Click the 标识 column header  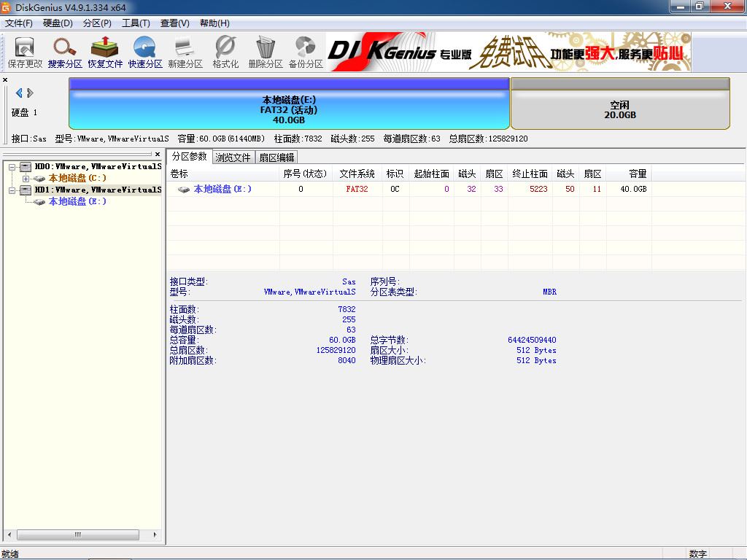click(x=395, y=174)
